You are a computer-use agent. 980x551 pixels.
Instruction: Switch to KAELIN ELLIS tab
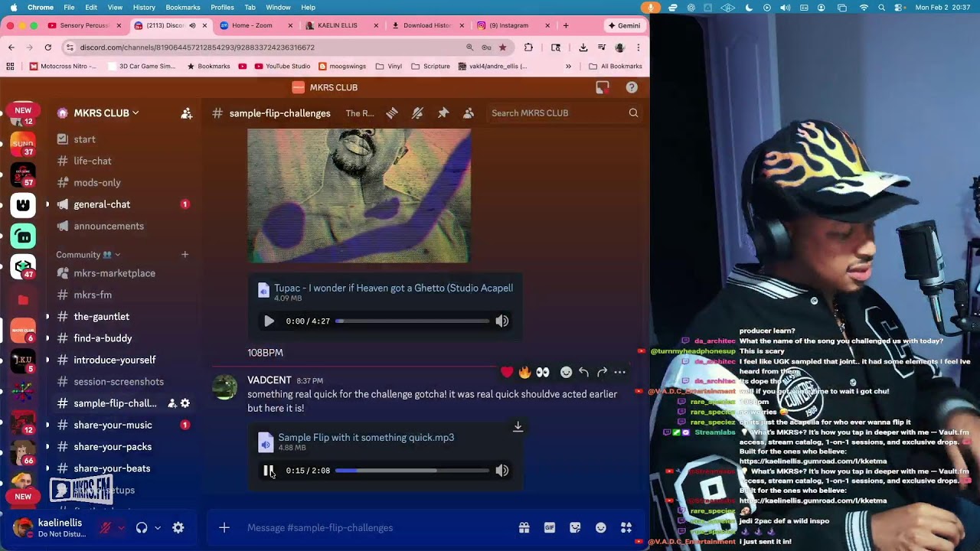pos(341,25)
